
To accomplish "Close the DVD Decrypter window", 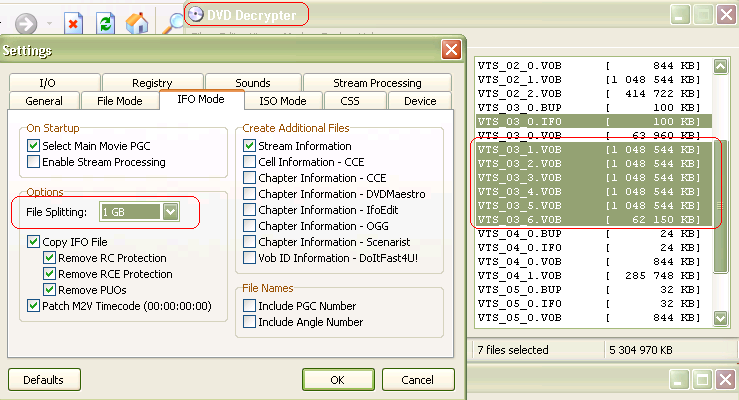I will pos(726,15).
